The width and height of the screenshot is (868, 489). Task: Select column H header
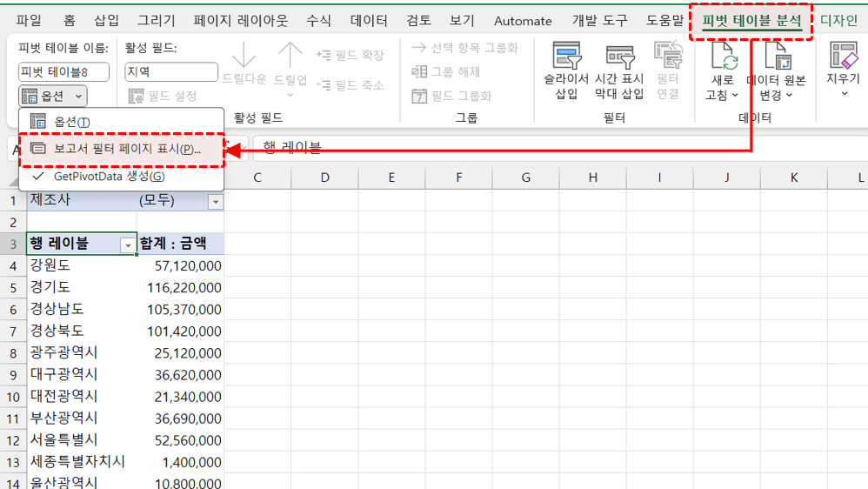coord(593,178)
